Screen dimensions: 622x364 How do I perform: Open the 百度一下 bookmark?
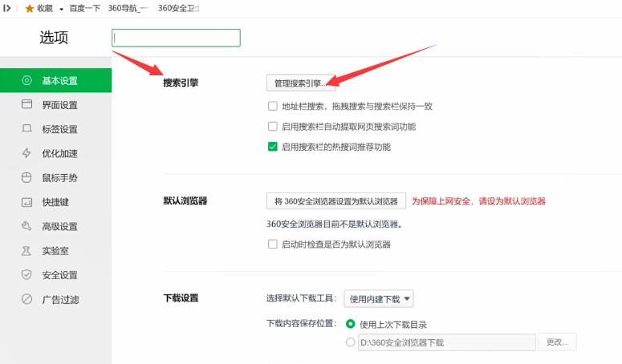coord(84,8)
